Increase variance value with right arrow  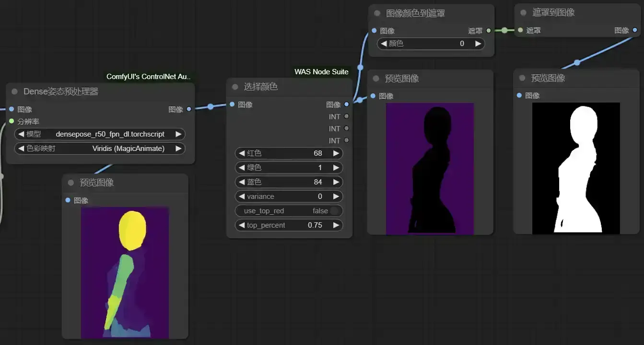click(336, 196)
